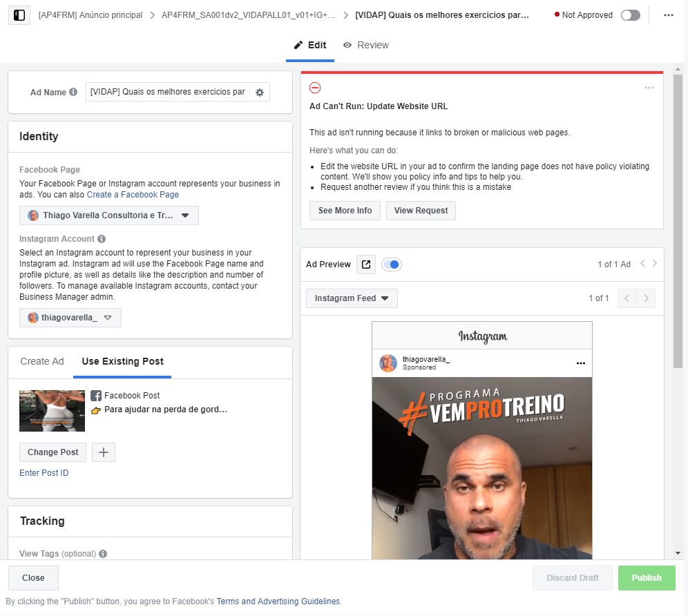Click the View Tags info icon
Image resolution: width=688 pixels, height=616 pixels.
103,554
